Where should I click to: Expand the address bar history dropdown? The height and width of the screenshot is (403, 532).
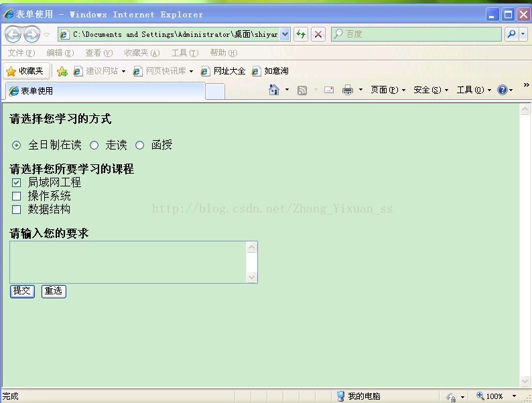(x=285, y=34)
